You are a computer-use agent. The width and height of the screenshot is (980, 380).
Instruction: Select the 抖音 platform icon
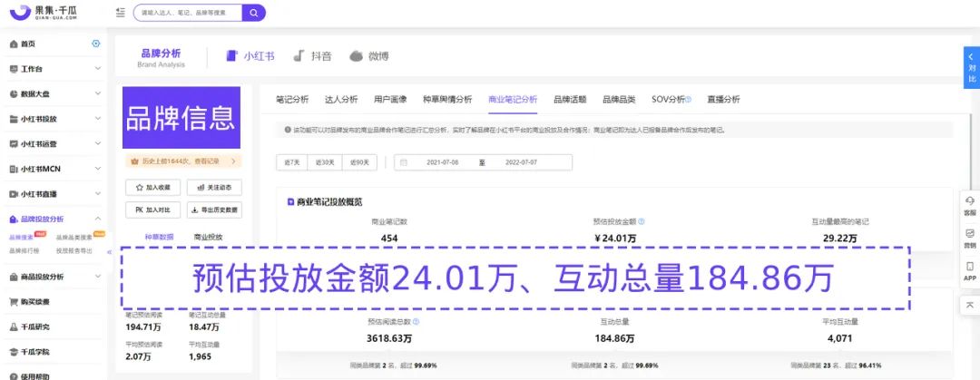pos(299,56)
